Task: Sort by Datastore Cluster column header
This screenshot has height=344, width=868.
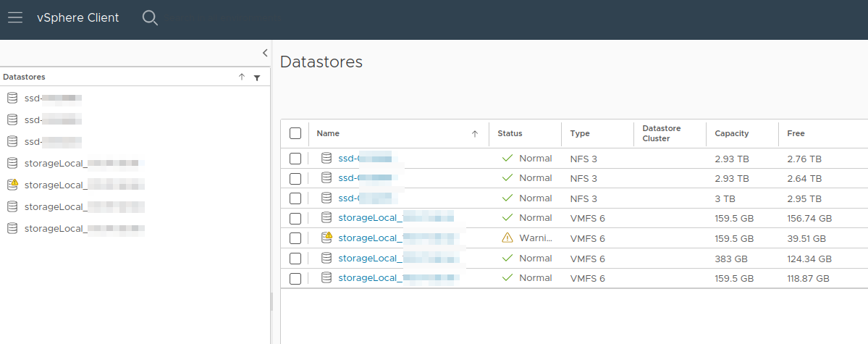Action: click(x=662, y=133)
